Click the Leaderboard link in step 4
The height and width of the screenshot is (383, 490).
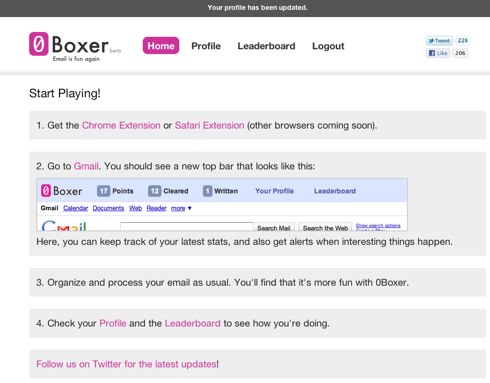[192, 323]
